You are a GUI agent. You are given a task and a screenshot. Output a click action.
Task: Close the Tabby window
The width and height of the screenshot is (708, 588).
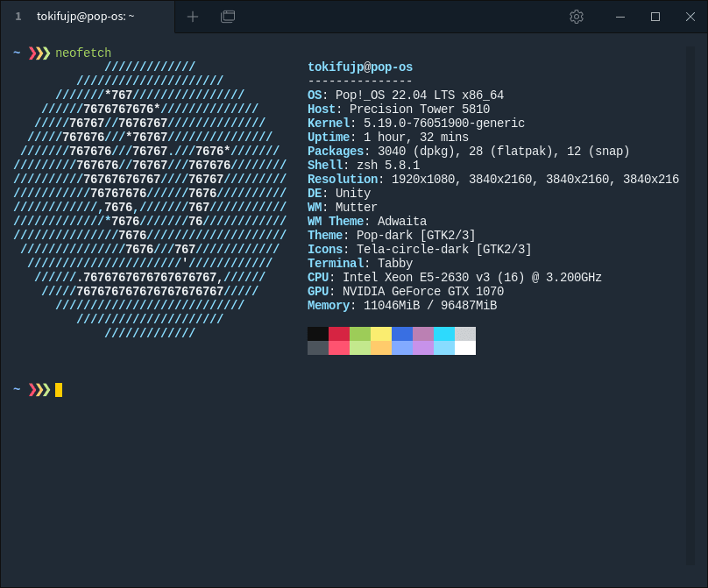click(690, 17)
